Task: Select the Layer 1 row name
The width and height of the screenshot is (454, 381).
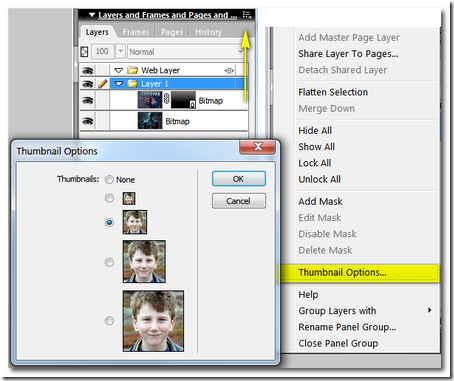Action: coord(155,84)
